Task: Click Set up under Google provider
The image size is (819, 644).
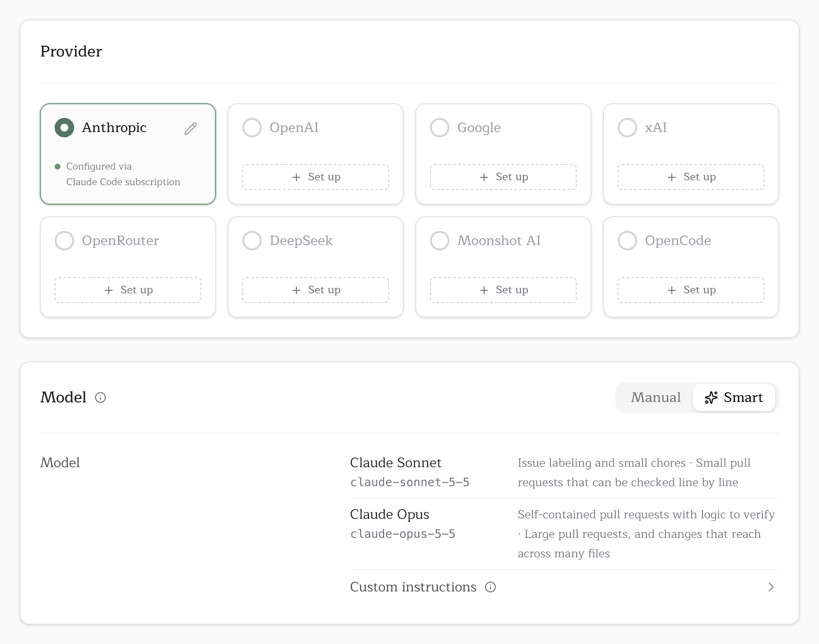Action: coord(503,177)
